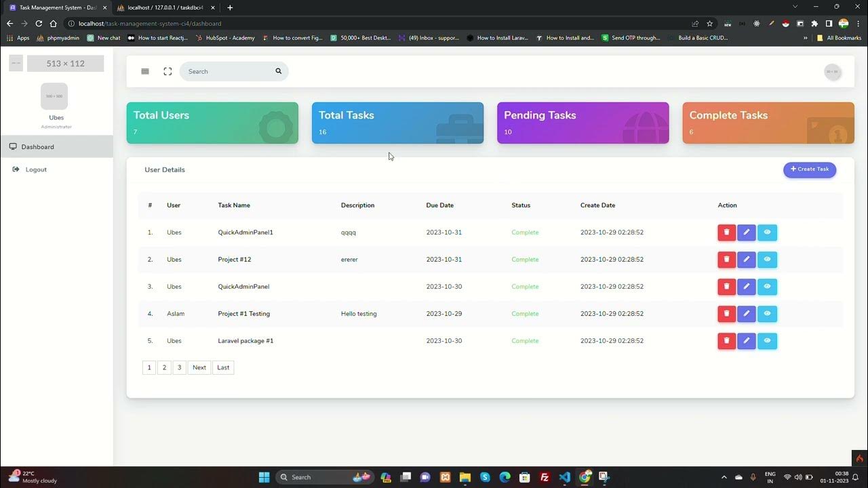Click the Complete status of Project #12
Screen dimensions: 868x488
pyautogui.click(x=525, y=260)
